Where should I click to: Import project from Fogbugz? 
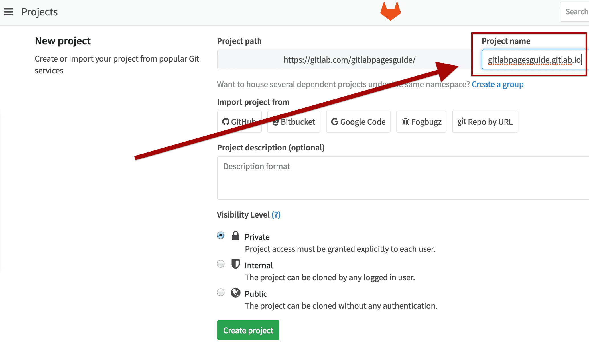pos(421,122)
